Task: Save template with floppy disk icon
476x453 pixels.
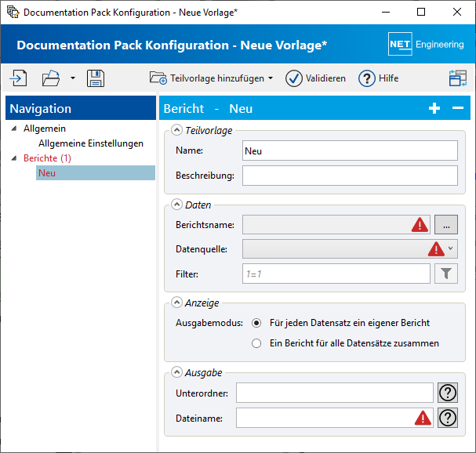Action: pyautogui.click(x=96, y=78)
